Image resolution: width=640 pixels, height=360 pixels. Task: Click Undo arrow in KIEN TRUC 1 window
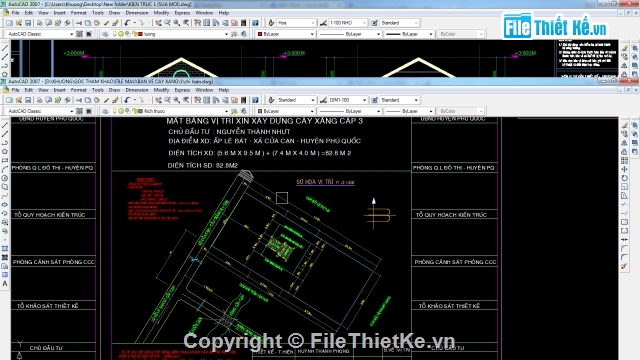127,23
